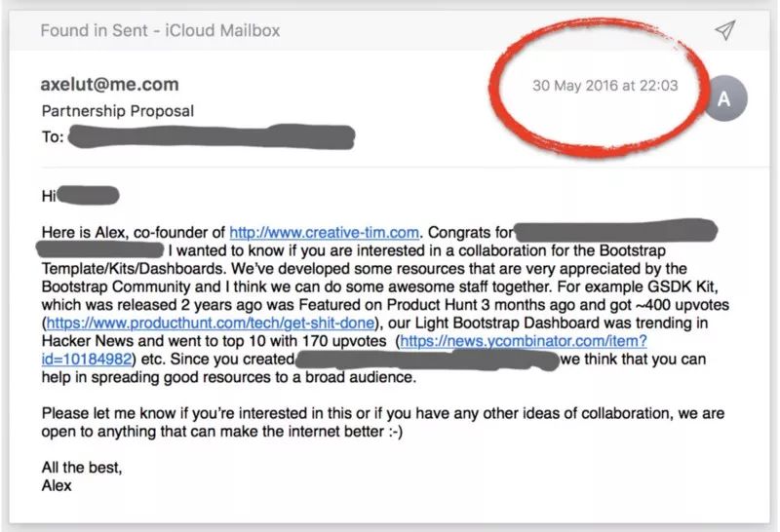Viewport: 780px width, 532px height.
Task: Select the Partnership Proposal subject line
Action: pyautogui.click(x=117, y=111)
